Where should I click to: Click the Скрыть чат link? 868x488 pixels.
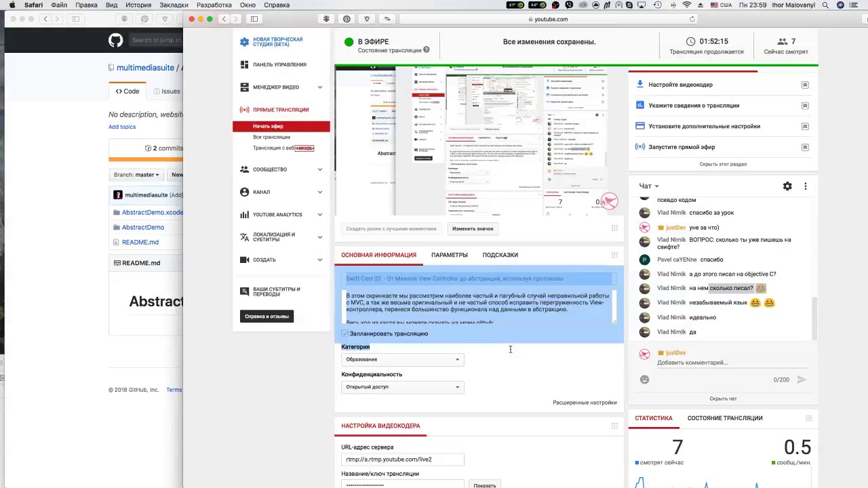(723, 399)
